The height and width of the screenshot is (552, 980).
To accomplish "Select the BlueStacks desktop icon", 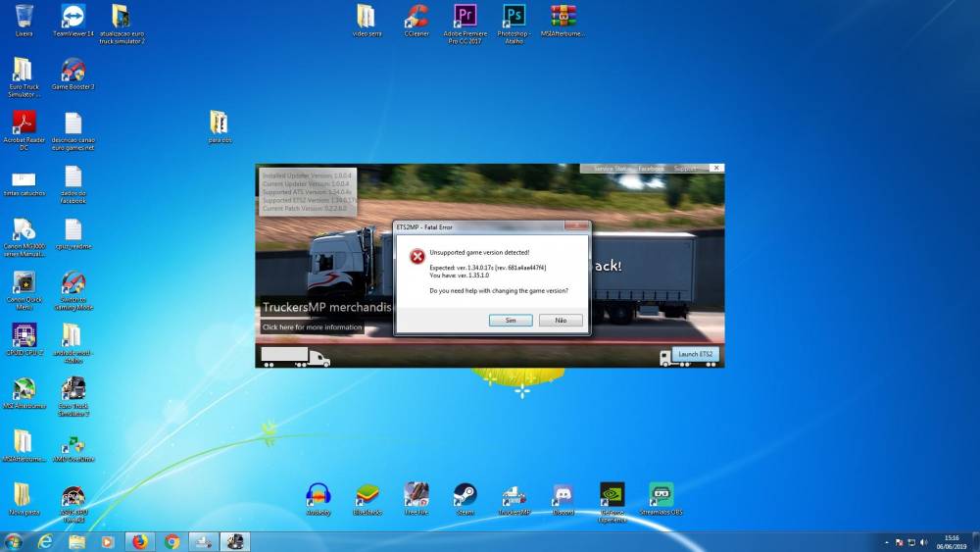I will [367, 495].
